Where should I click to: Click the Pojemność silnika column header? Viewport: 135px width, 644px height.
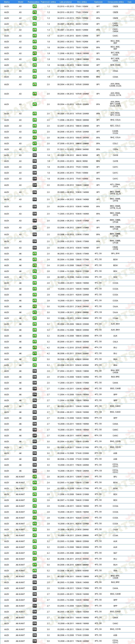pos(48,2)
